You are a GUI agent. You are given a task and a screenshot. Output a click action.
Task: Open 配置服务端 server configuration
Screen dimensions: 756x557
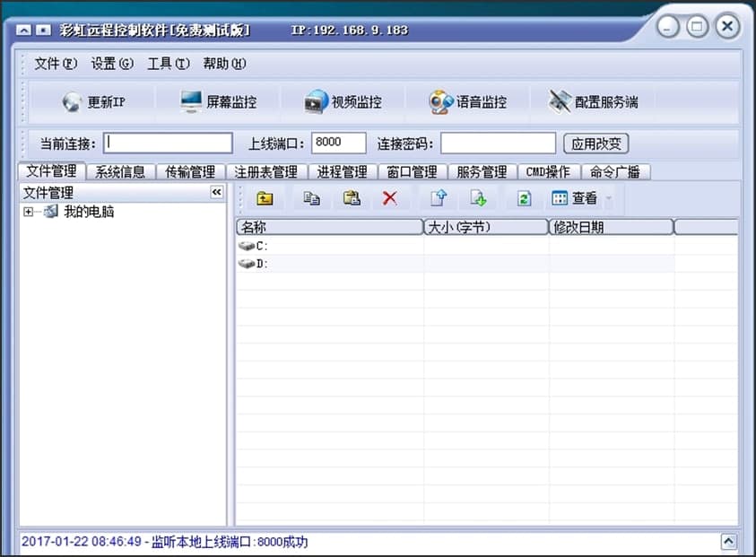[x=593, y=102]
